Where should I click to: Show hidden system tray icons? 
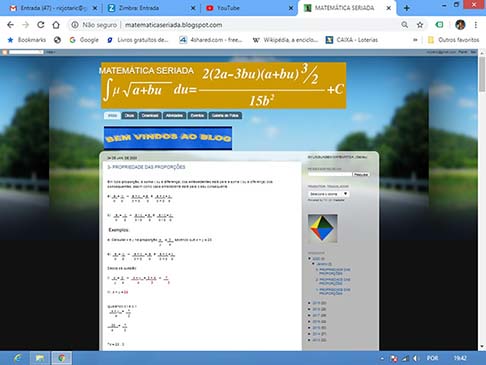pos(382,358)
